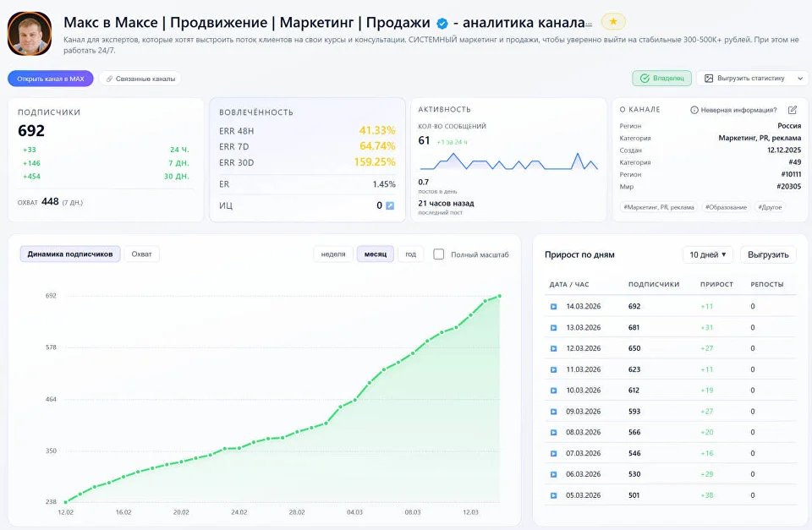
Task: Click +31 growth in 13.03.2026 row
Action: (x=707, y=328)
